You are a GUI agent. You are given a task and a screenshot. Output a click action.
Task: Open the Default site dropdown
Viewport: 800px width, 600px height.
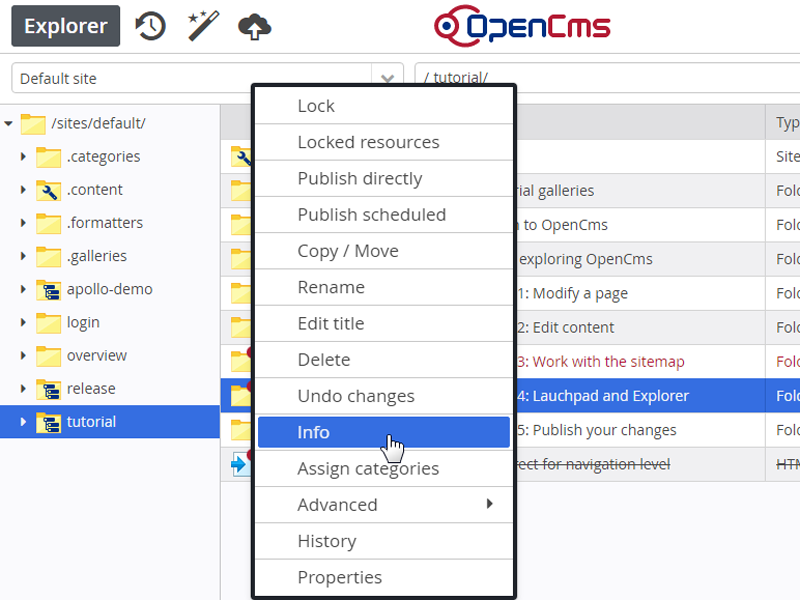386,78
